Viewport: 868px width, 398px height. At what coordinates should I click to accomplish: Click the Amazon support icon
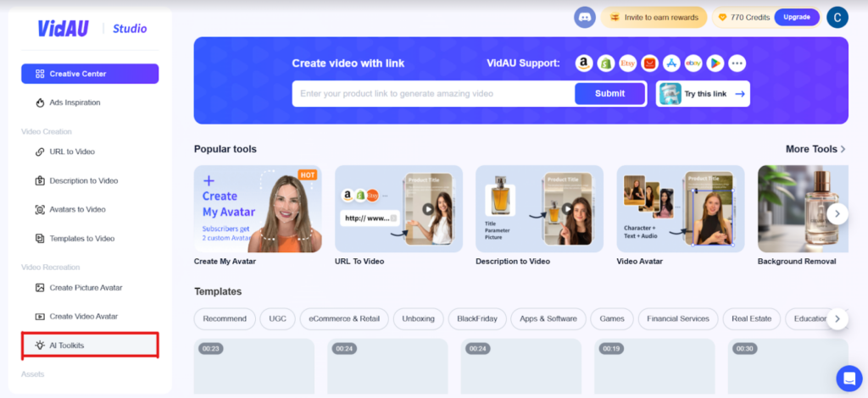(584, 64)
